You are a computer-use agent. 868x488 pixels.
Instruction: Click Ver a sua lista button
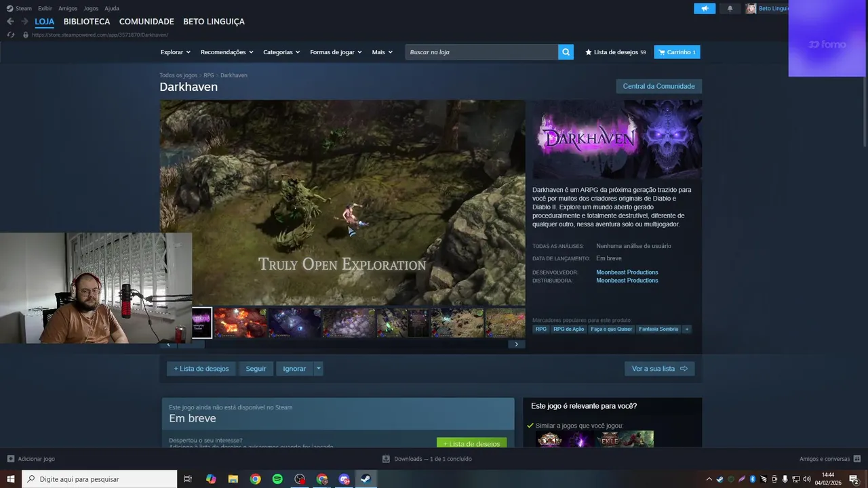tap(659, 369)
